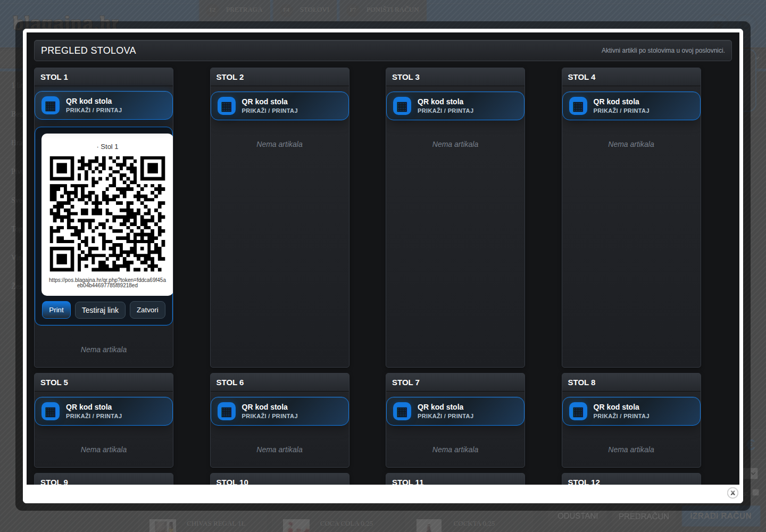Click the PRETRAGA tab in background window
The width and height of the screenshot is (766, 532).
click(x=236, y=10)
